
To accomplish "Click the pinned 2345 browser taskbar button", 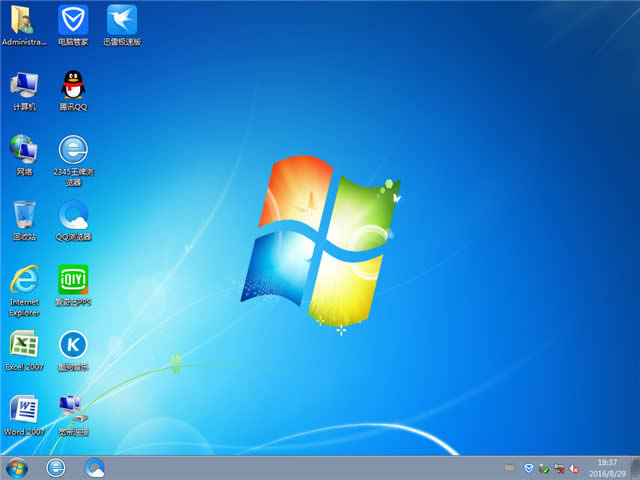I will 56,467.
